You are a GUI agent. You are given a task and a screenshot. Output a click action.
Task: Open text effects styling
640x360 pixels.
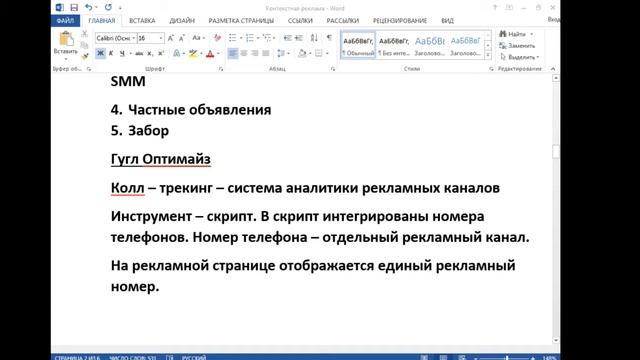(176, 53)
